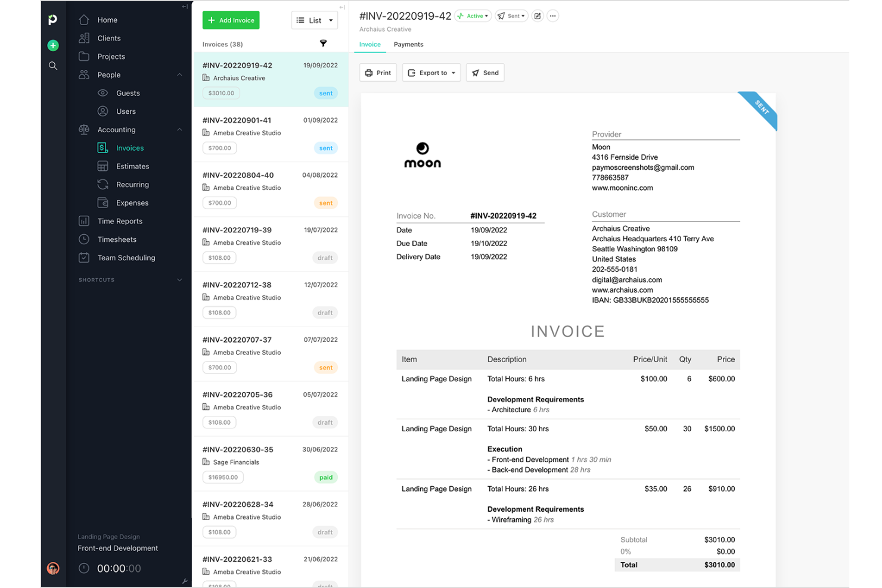Open the edit invoice icon
This screenshot has height=588, width=882.
click(x=537, y=15)
